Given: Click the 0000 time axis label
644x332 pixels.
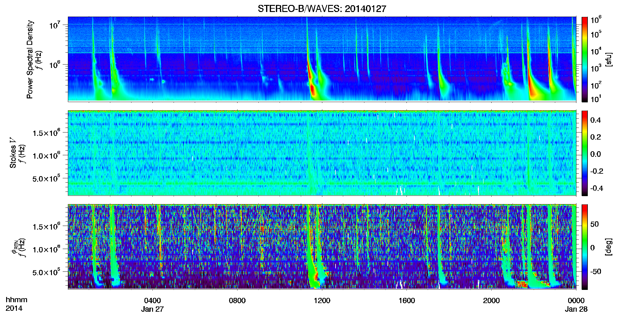Looking at the screenshot, I should pyautogui.click(x=576, y=300).
